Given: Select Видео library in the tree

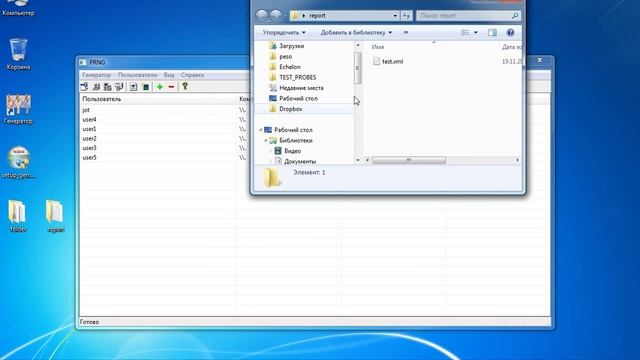Looking at the screenshot, I should (x=292, y=151).
